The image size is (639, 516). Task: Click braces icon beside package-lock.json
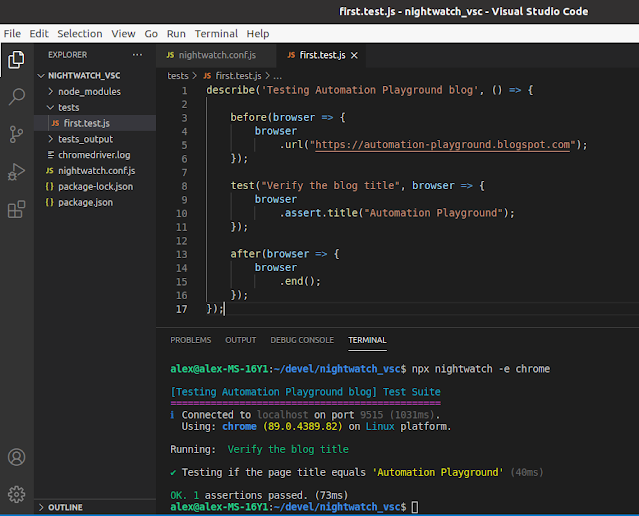50,187
